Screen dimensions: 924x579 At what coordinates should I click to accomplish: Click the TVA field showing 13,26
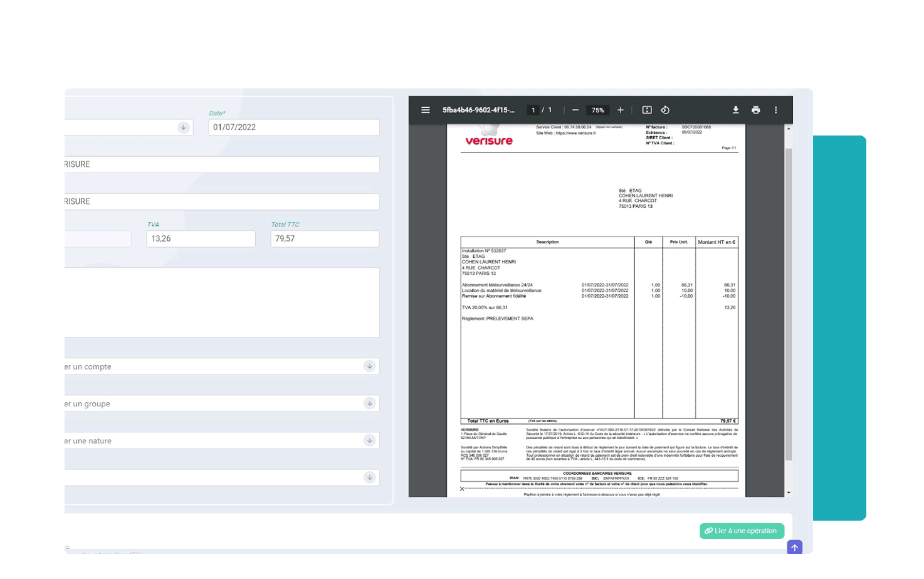coord(201,238)
